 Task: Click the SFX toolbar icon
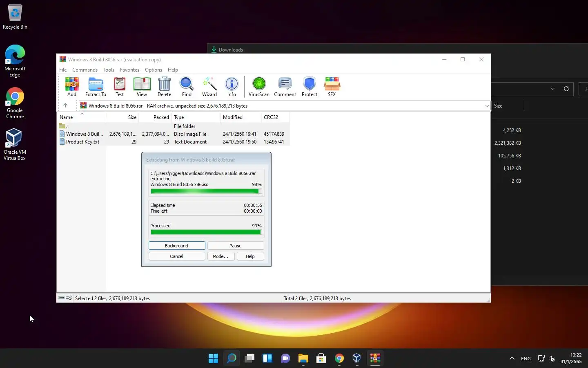[332, 87]
